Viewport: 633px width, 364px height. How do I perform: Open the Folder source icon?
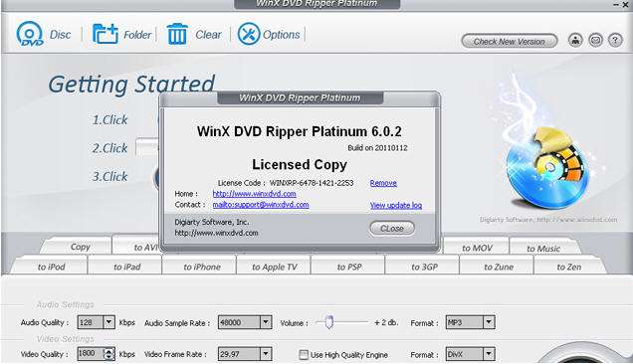[105, 34]
